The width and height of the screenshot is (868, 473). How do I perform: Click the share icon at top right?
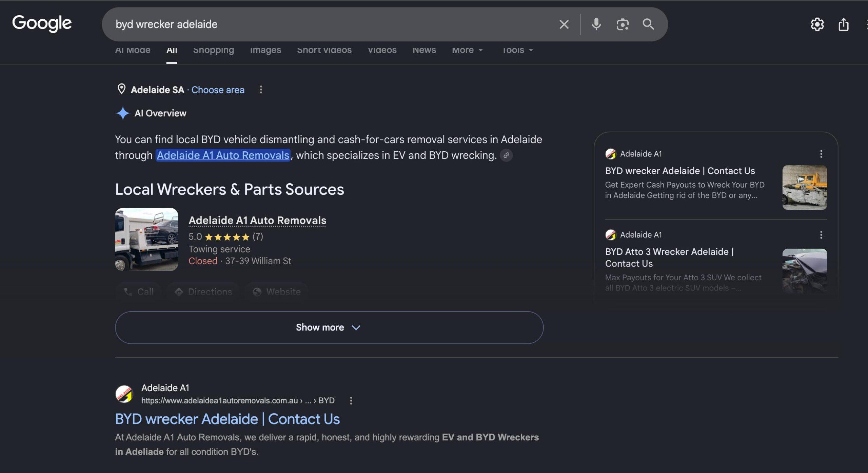click(843, 24)
